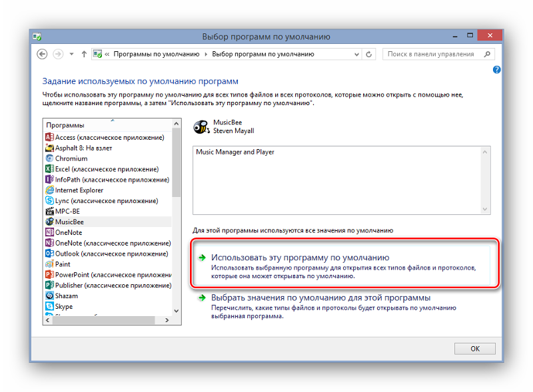Click the Paint program icon
The height and width of the screenshot is (392, 533).
[49, 264]
